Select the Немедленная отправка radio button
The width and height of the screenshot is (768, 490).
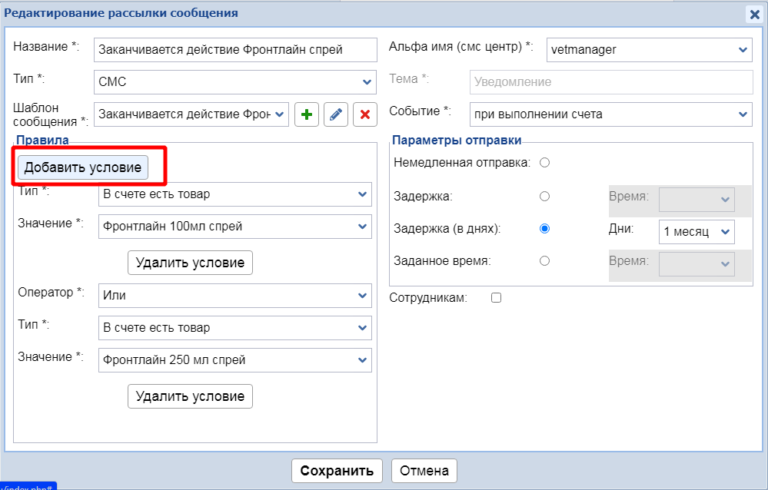pos(545,162)
